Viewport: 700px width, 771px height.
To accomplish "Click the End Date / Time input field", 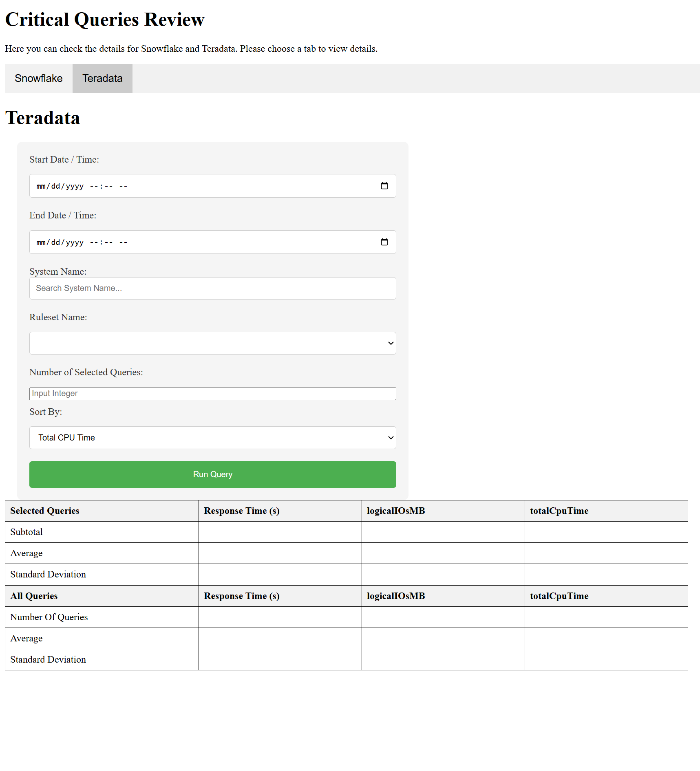I will (212, 242).
